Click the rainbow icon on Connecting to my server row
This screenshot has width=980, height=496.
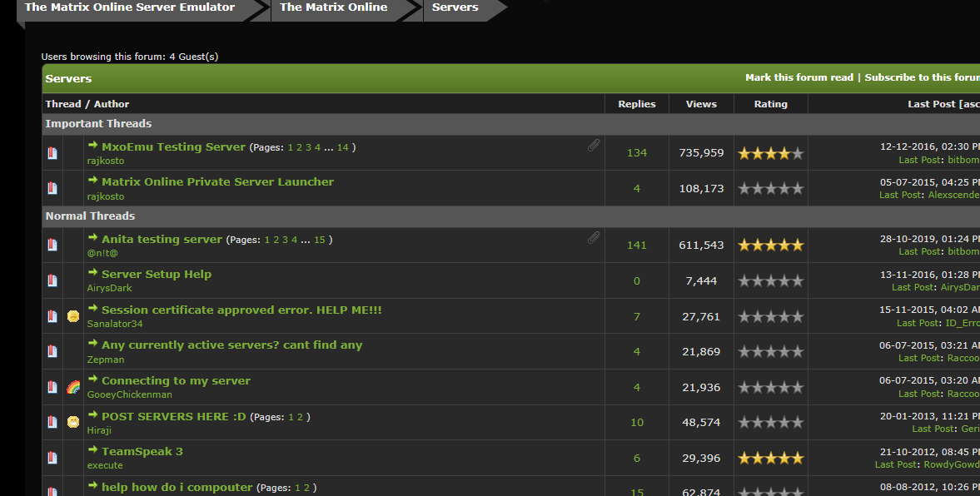[73, 387]
